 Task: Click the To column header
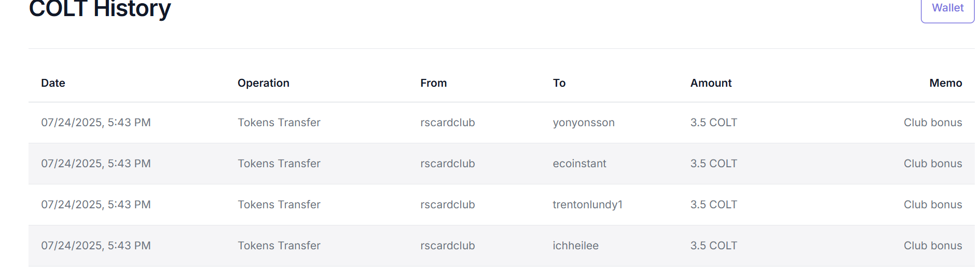tap(559, 83)
